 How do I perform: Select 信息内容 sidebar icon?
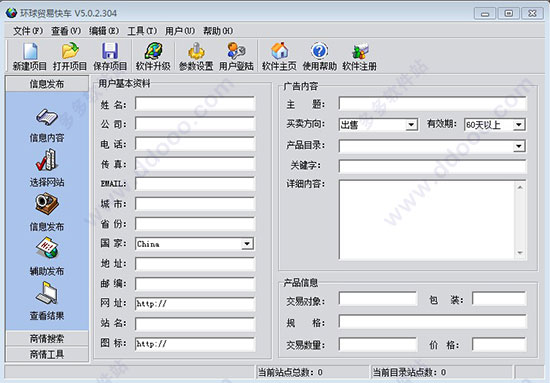(47, 117)
